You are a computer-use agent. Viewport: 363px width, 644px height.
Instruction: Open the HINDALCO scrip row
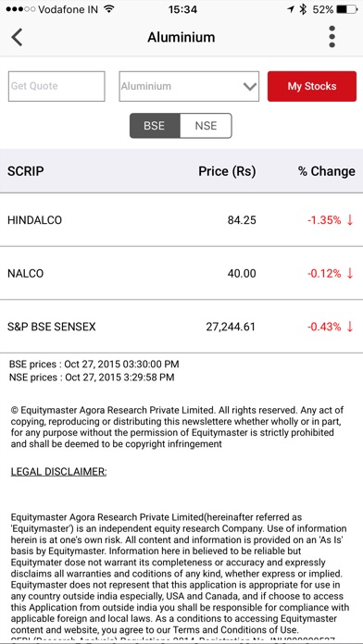(181, 220)
